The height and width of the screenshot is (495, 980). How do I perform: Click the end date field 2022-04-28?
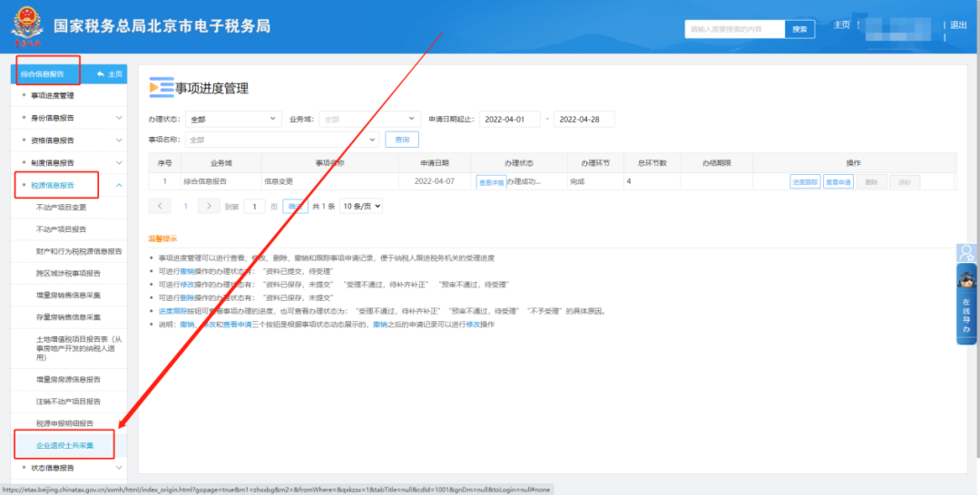tap(583, 120)
